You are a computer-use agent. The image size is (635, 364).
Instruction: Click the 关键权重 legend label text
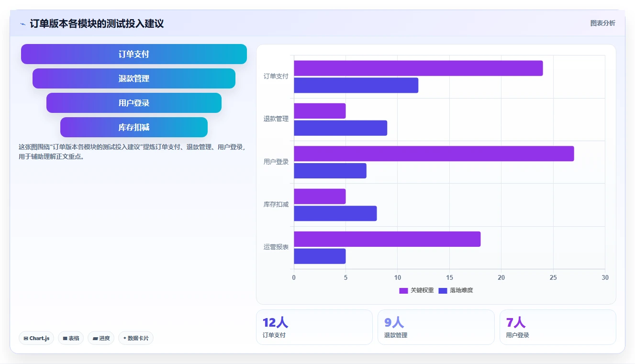pyautogui.click(x=422, y=290)
